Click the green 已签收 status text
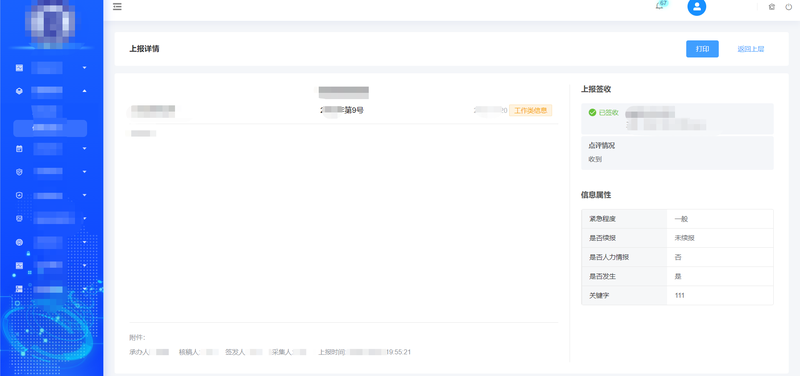 (x=608, y=112)
